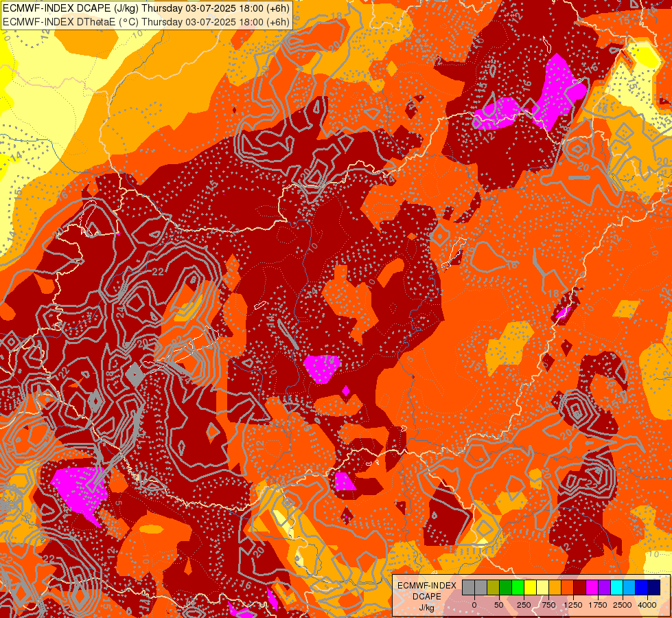The width and height of the screenshot is (672, 618).
Task: Click the DCAPE label in legend box
Action: pos(427,597)
